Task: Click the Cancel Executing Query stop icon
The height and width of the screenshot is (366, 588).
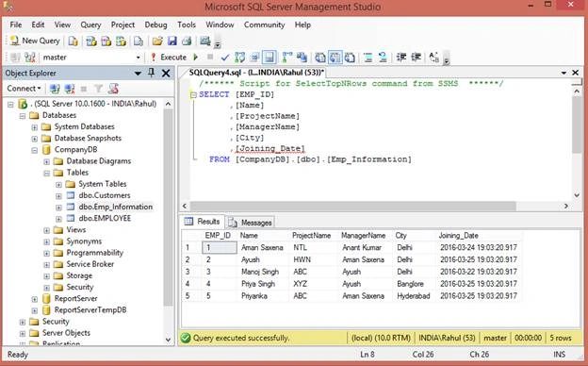Action: 210,57
